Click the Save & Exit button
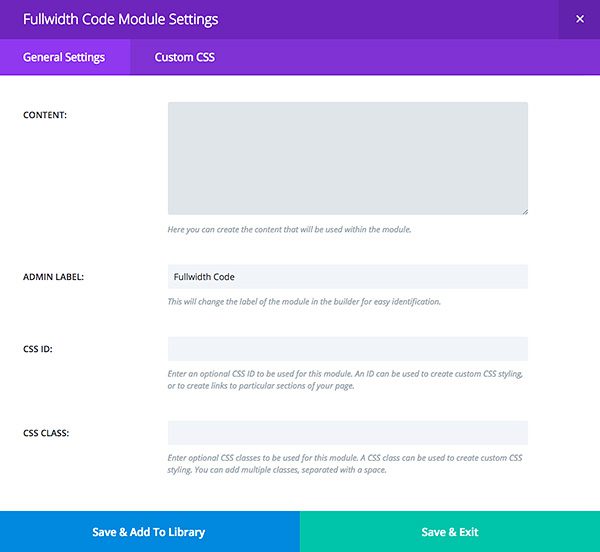The width and height of the screenshot is (600, 552). 450,531
